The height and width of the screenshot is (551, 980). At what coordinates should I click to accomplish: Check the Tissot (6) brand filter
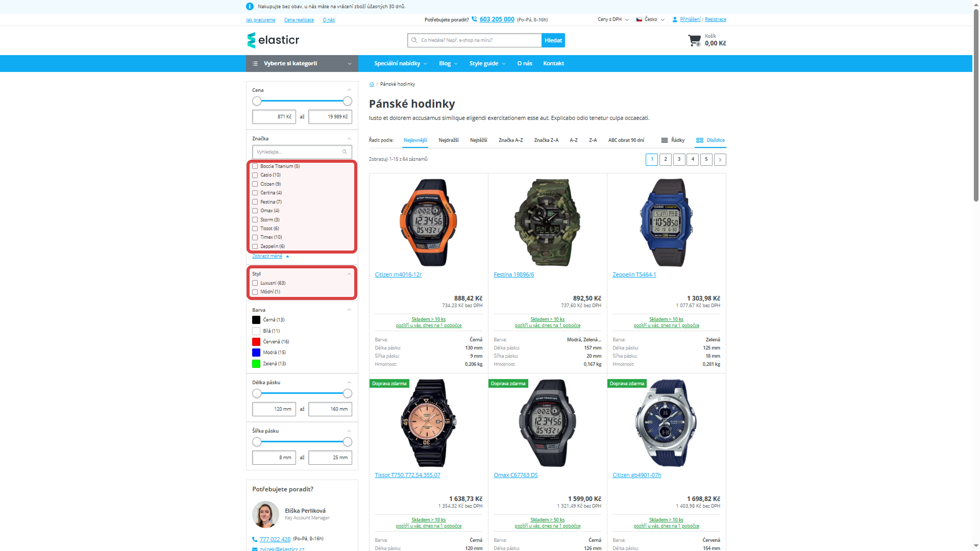255,229
